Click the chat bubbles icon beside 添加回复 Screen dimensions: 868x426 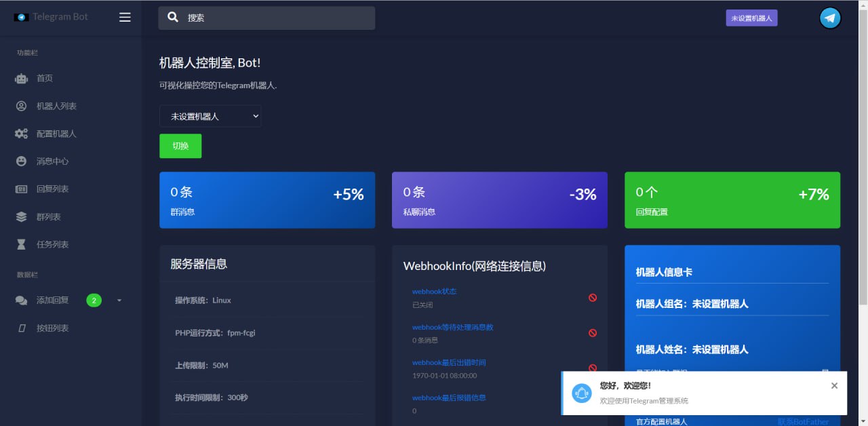pos(22,301)
